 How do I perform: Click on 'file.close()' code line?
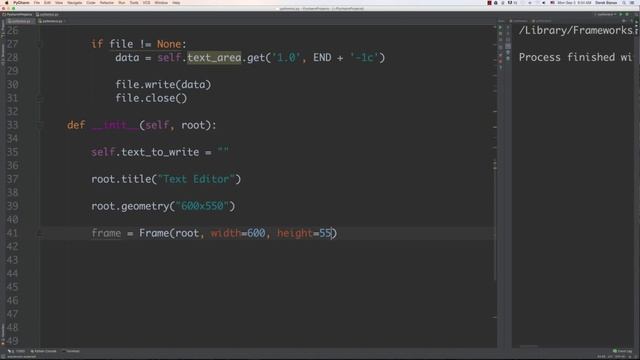pos(151,98)
